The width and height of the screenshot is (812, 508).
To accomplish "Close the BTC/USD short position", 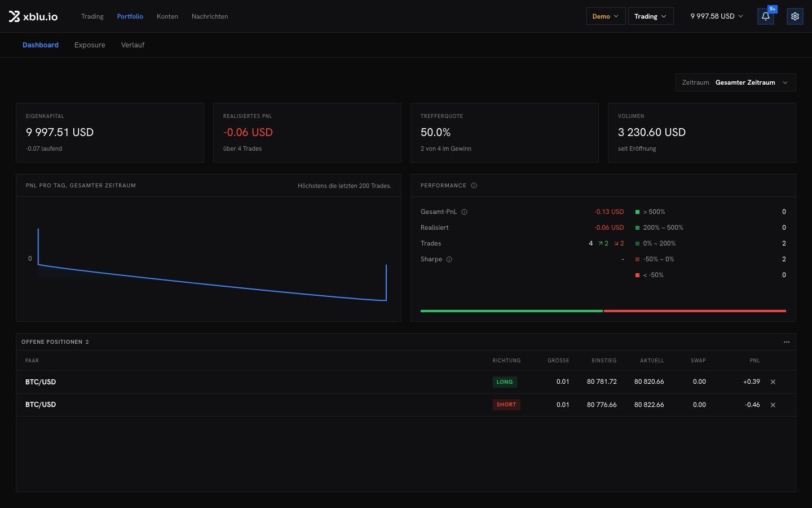I will click(x=773, y=405).
